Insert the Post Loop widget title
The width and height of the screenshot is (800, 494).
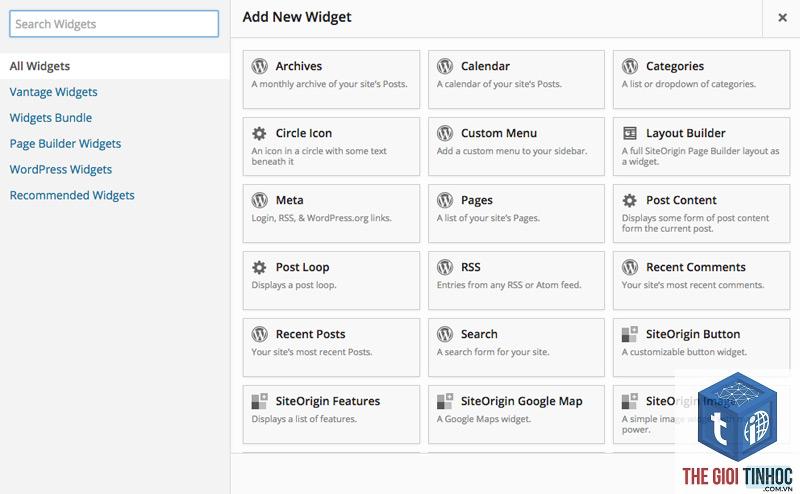(303, 267)
